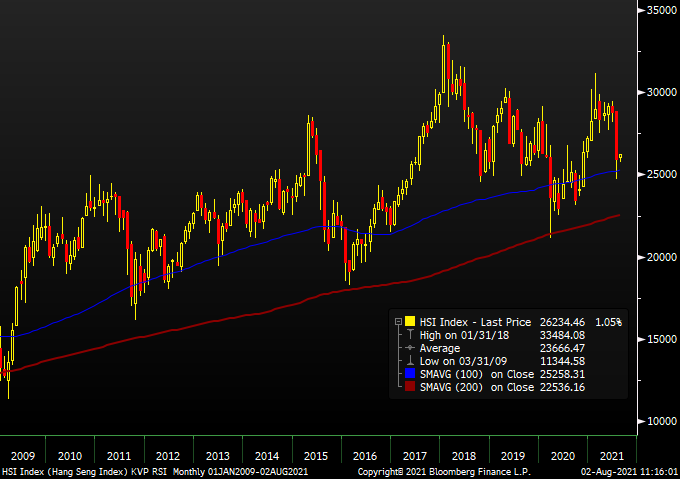Click the high value 33484.08

point(562,335)
